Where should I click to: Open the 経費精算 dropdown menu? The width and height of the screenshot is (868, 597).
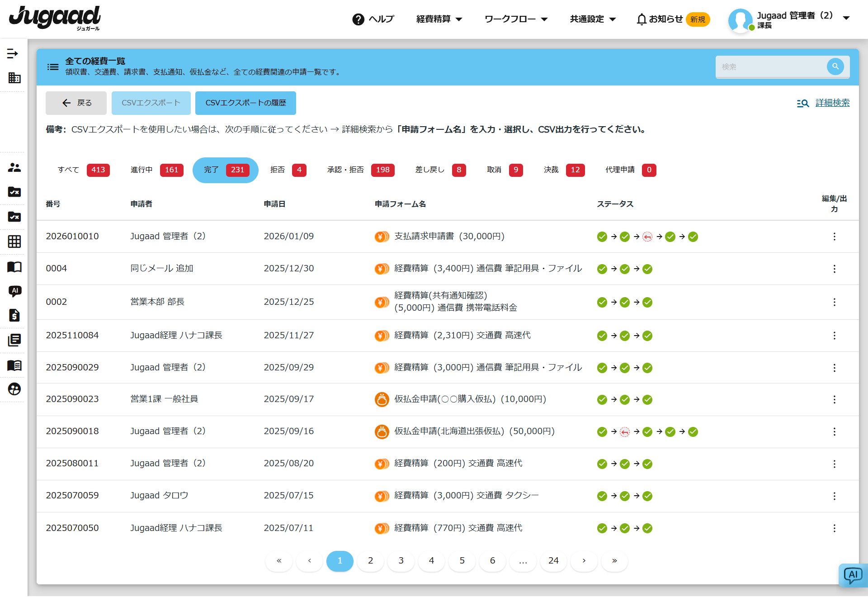pos(439,19)
